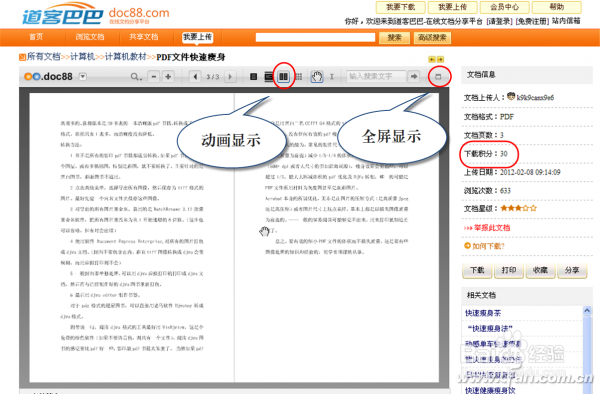
Task: Zoom out with the minus button
Action: coord(153,77)
